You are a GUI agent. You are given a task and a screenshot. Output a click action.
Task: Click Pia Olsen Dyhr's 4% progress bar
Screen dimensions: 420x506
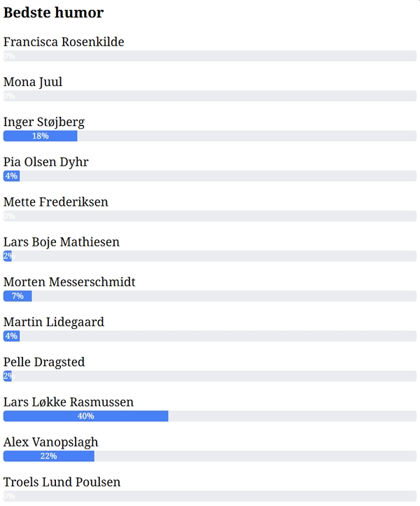(11, 176)
